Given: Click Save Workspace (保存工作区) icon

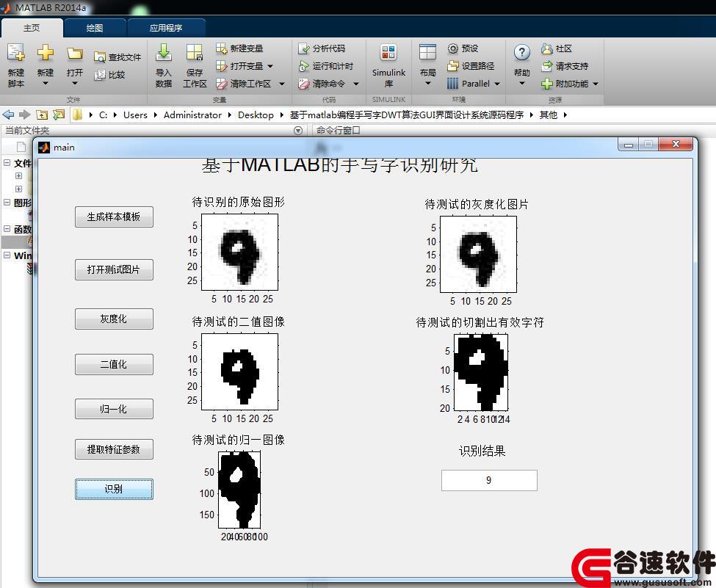Looking at the screenshot, I should click(195, 53).
